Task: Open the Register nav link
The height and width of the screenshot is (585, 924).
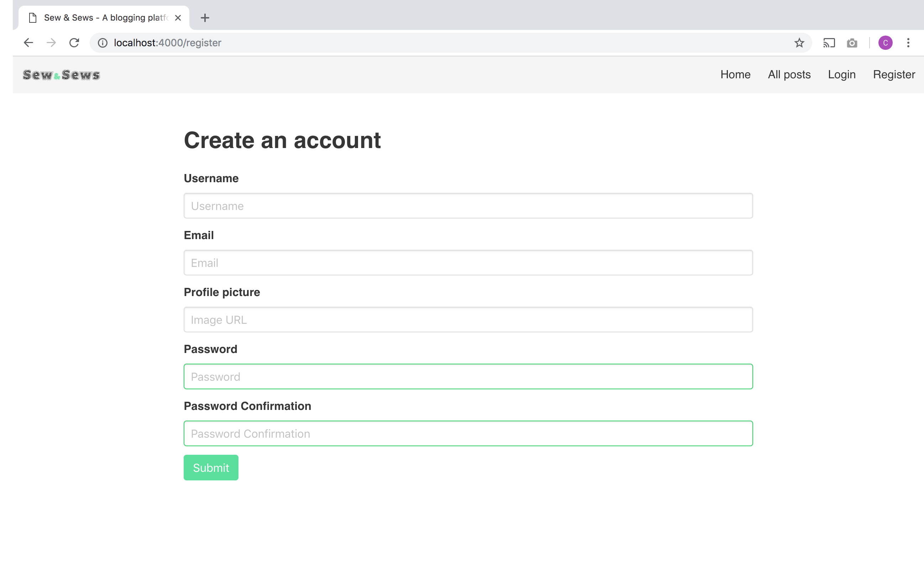Action: point(894,74)
